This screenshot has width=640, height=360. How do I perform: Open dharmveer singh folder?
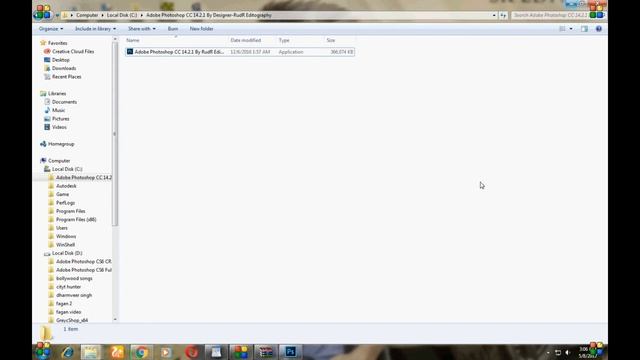[74, 295]
